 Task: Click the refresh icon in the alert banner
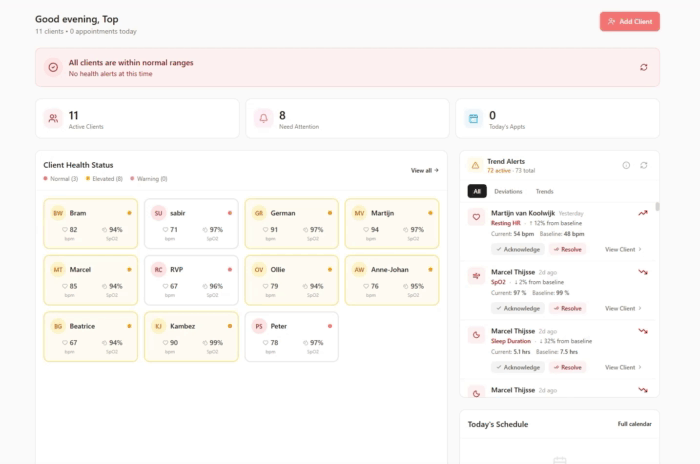click(643, 67)
